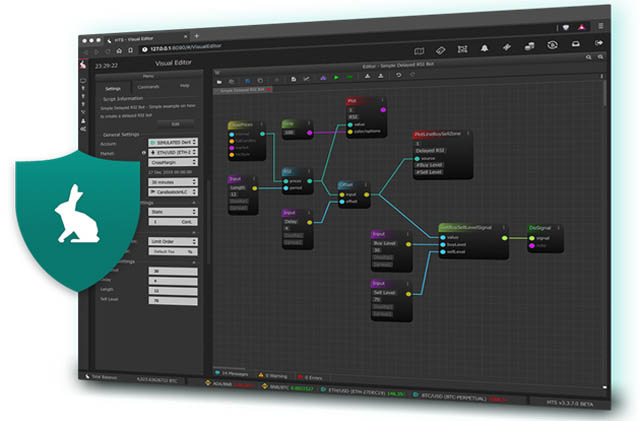This screenshot has width=640, height=421.
Task: Open the book documentation icon in top navigation
Action: (419, 51)
